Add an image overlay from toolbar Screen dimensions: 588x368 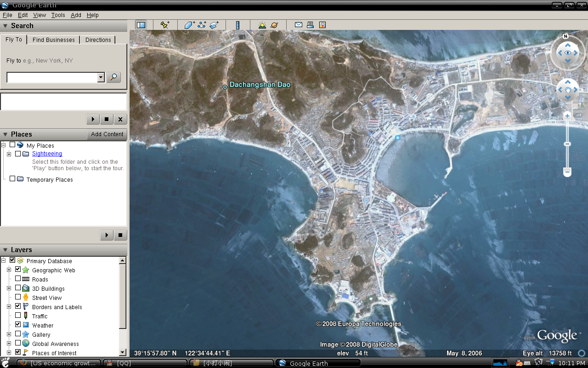214,25
